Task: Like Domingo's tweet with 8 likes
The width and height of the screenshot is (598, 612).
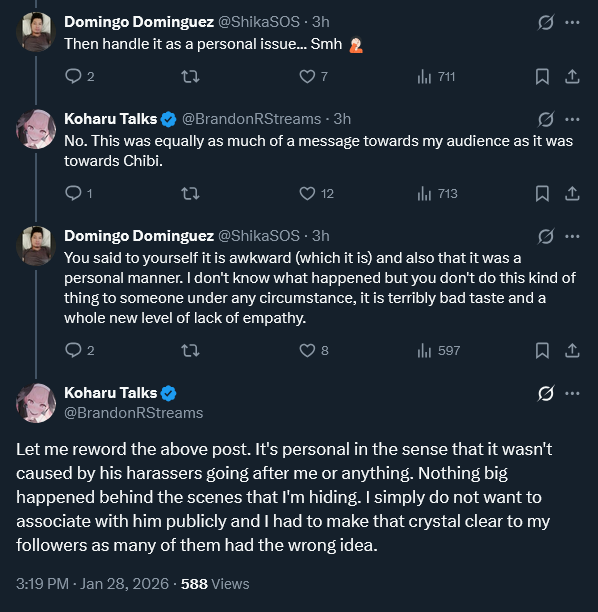Action: pos(313,350)
